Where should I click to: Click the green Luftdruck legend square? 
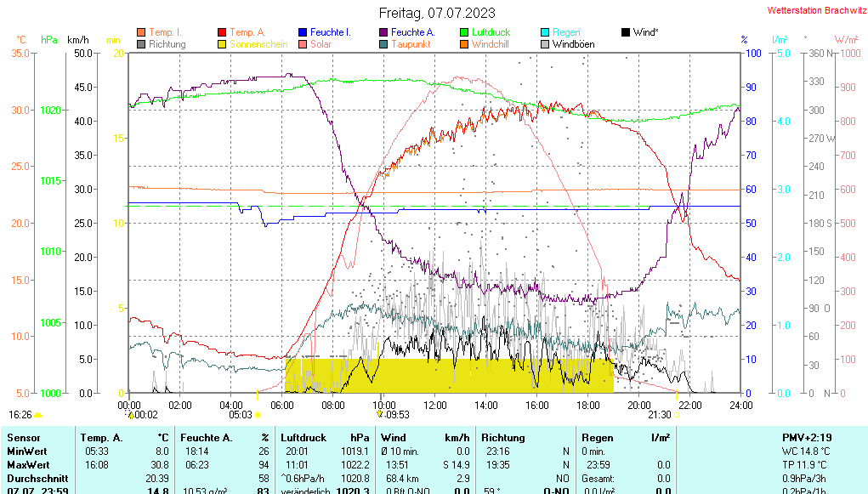pos(464,32)
